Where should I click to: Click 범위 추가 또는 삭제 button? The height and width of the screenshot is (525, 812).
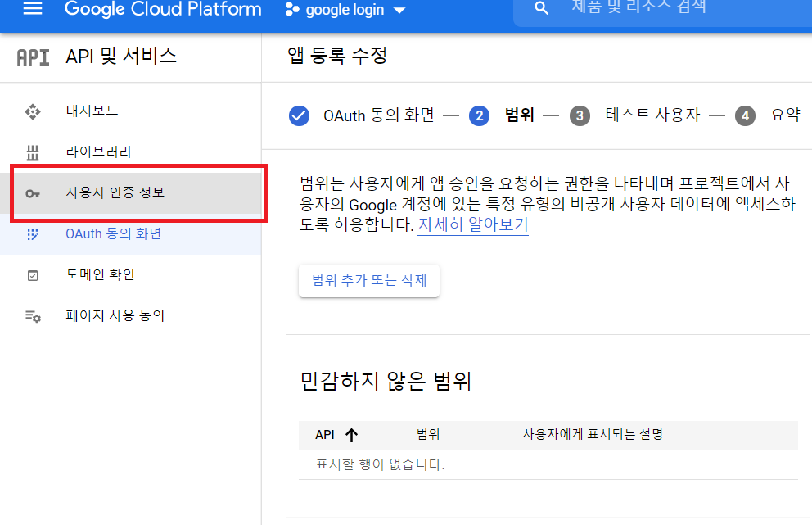(x=369, y=281)
